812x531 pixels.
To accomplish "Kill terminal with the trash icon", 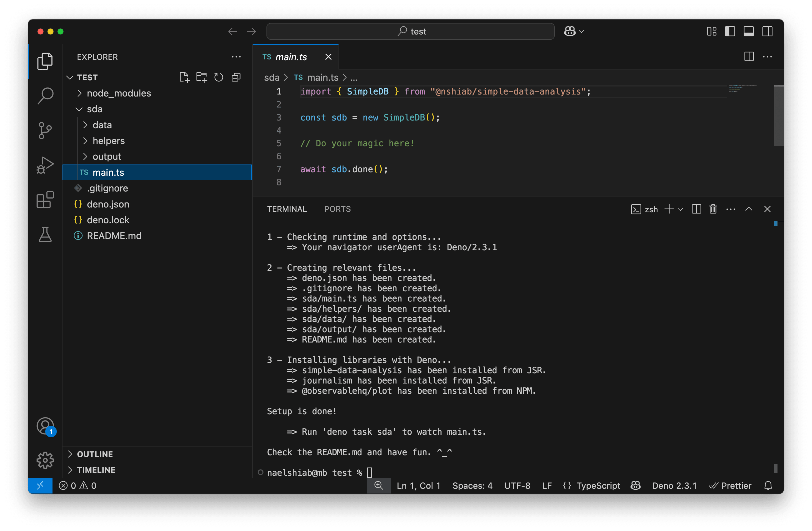I will [x=713, y=209].
